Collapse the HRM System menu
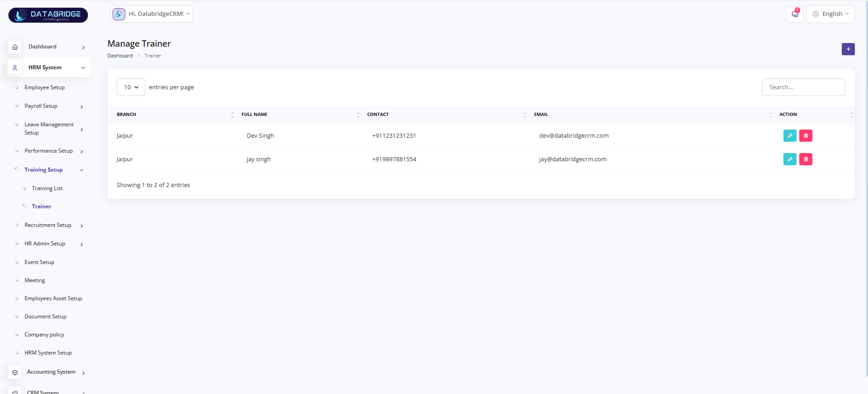Screen dimensions: 868x394 click(x=48, y=67)
